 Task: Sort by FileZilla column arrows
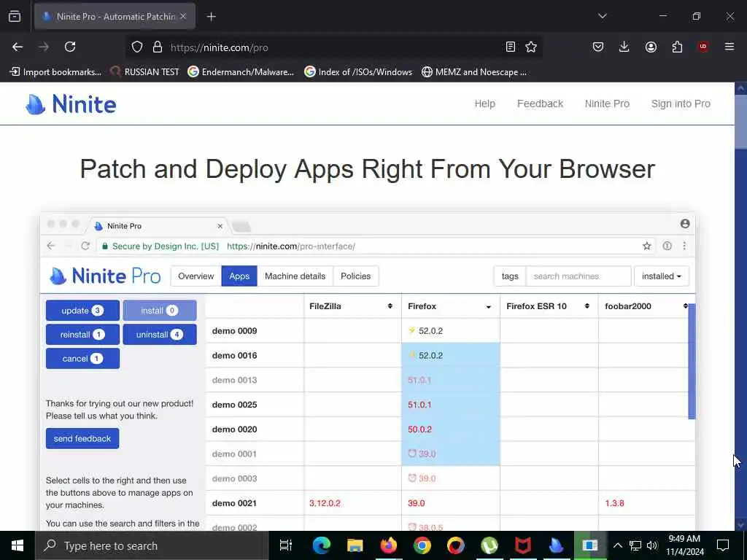pyautogui.click(x=390, y=306)
